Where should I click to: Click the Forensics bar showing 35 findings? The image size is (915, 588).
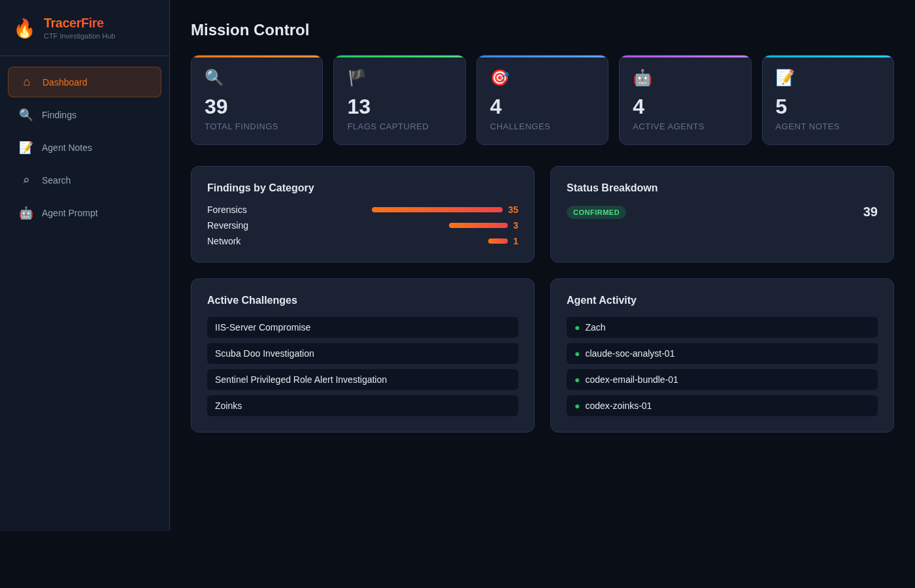coord(437,210)
